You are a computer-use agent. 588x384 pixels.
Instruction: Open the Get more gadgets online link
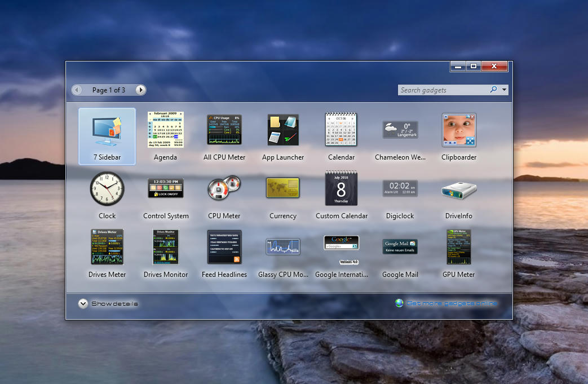(452, 303)
